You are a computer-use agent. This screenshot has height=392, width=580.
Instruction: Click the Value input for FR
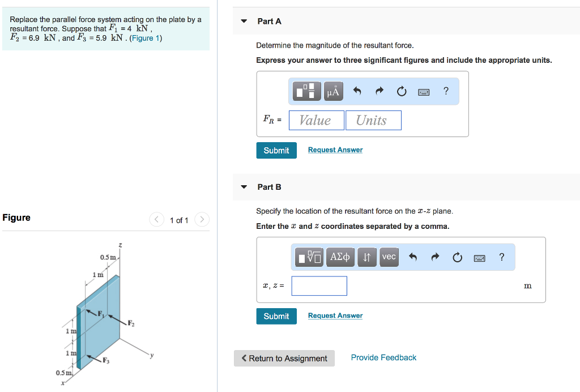click(x=317, y=120)
